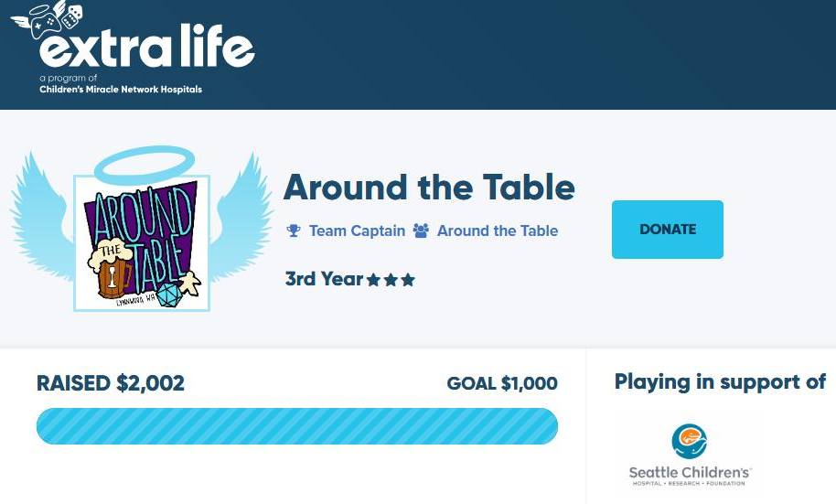Click the team group icon
This screenshot has width=836, height=504.
(421, 231)
